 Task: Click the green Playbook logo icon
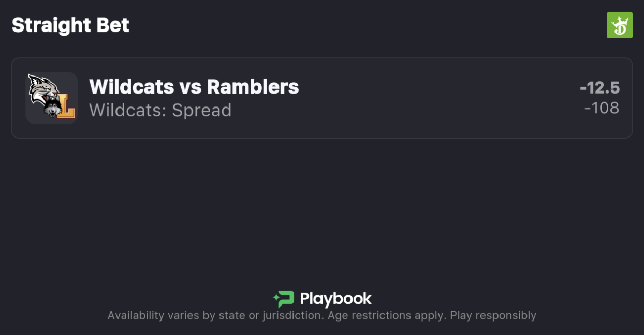[x=284, y=299]
